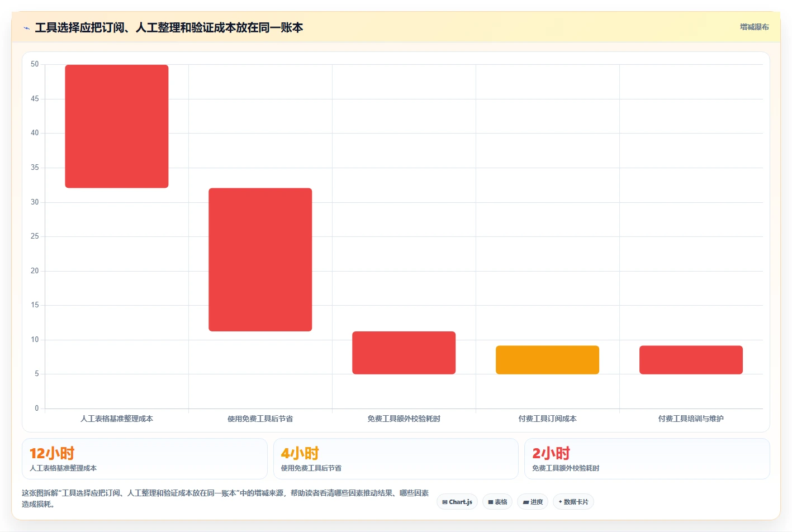Click the 增减瀑布 label in header
This screenshot has width=792, height=532.
pos(754,27)
